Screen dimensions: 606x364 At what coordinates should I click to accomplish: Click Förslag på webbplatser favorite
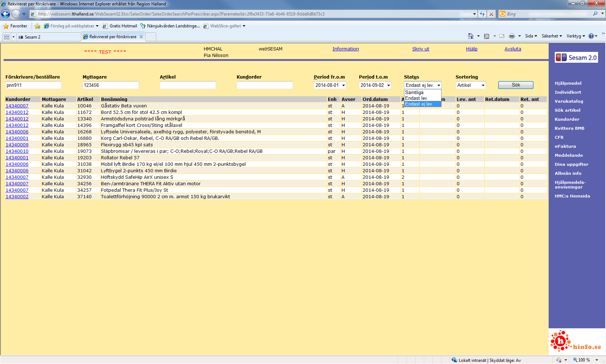point(71,26)
